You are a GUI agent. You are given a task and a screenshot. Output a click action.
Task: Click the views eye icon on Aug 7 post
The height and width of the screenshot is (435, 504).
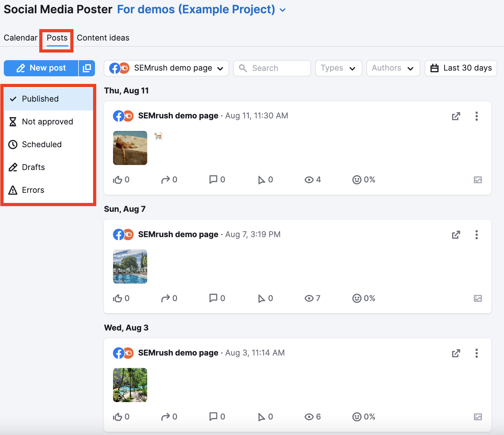tap(309, 299)
